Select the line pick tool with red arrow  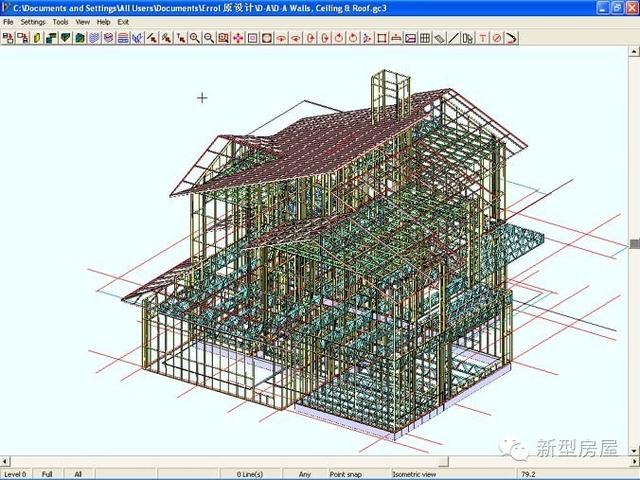point(152,38)
